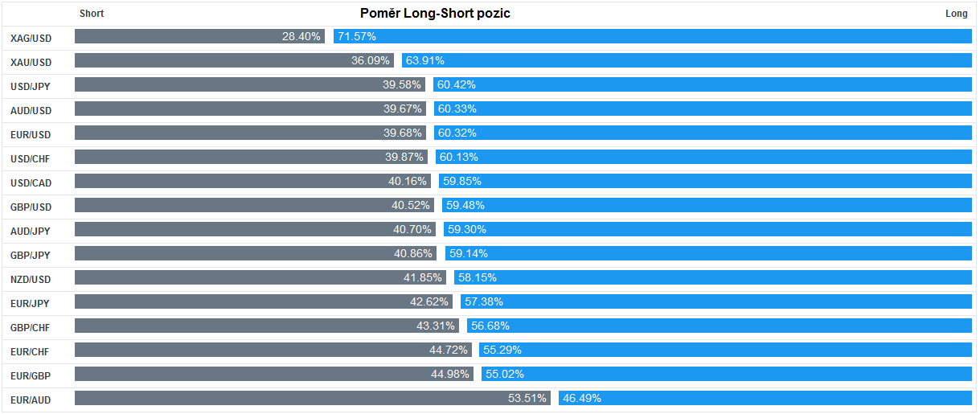Click the 28.40% short bar for XAG/USD
This screenshot has height=414, width=980.
(199, 36)
